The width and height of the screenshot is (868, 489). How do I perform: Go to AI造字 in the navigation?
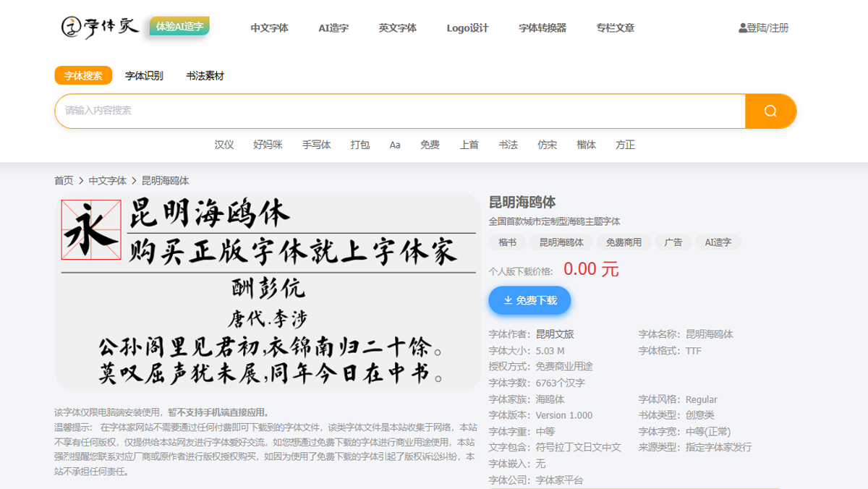[x=333, y=28]
